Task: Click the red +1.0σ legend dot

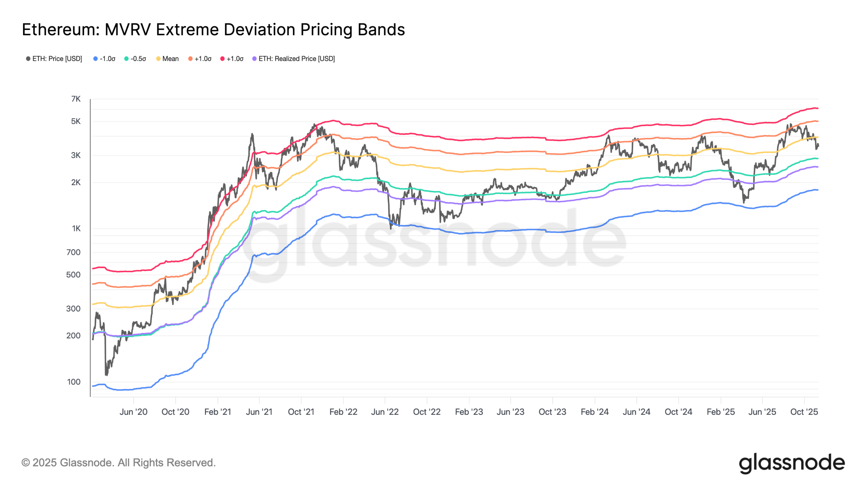Action: coord(222,59)
